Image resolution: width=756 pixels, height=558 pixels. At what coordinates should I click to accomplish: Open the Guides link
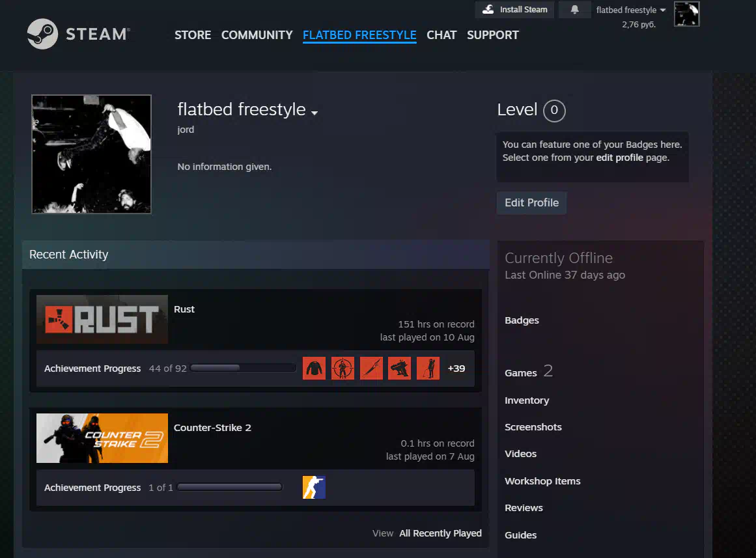click(521, 535)
